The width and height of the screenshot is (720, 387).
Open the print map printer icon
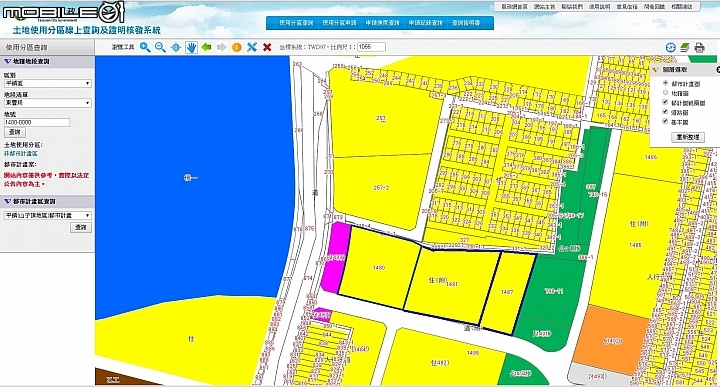pos(699,47)
